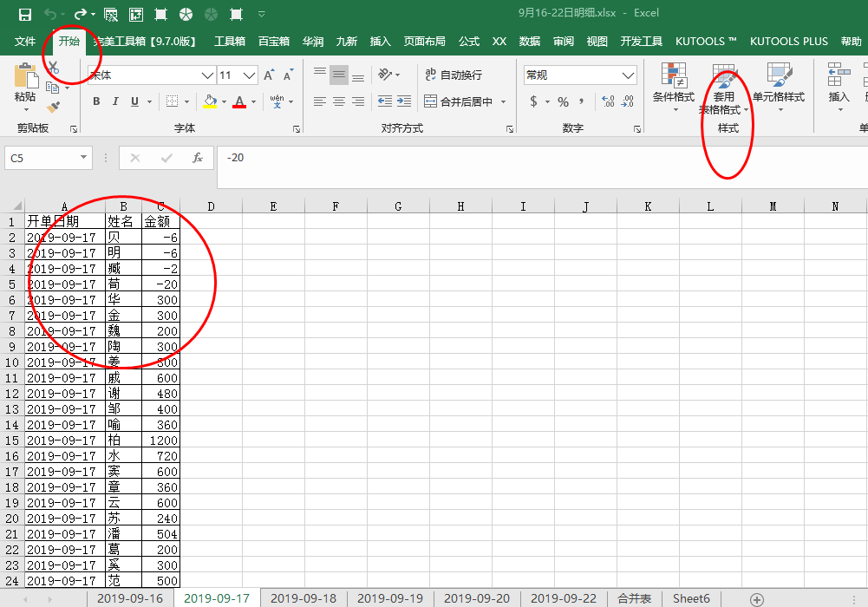
Task: Click the Paste clipboard icon
Action: 25,75
